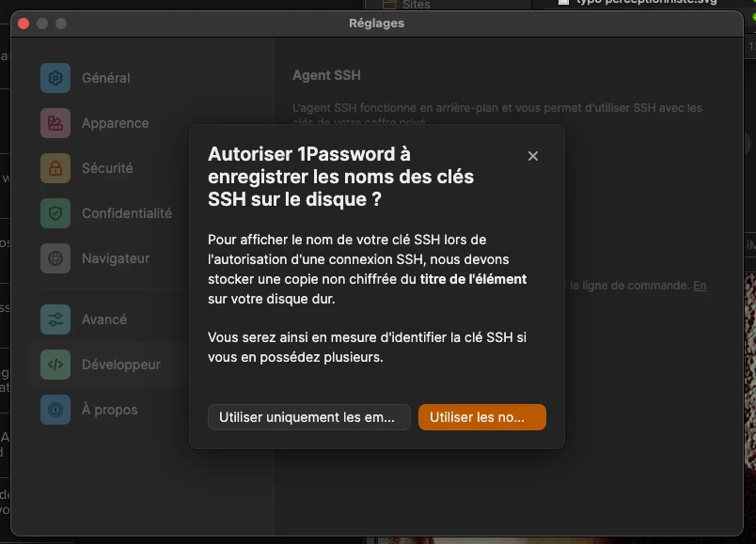Viewport: 756px width, 544px height.
Task: Click the Apparence palette icon
Action: [x=55, y=123]
